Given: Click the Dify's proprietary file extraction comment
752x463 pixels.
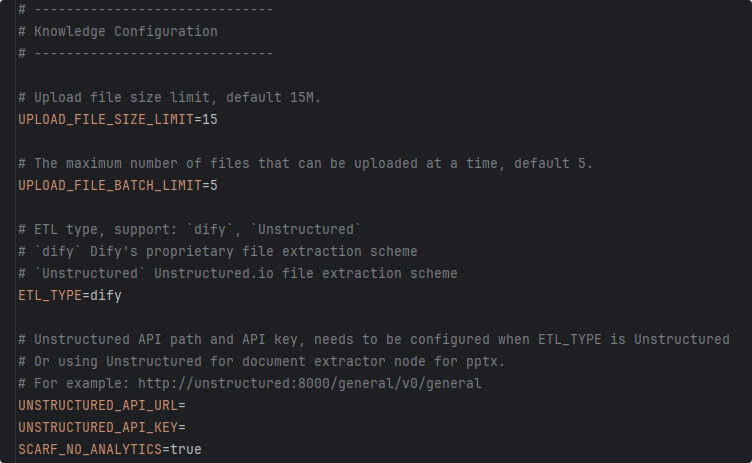Looking at the screenshot, I should [218, 252].
